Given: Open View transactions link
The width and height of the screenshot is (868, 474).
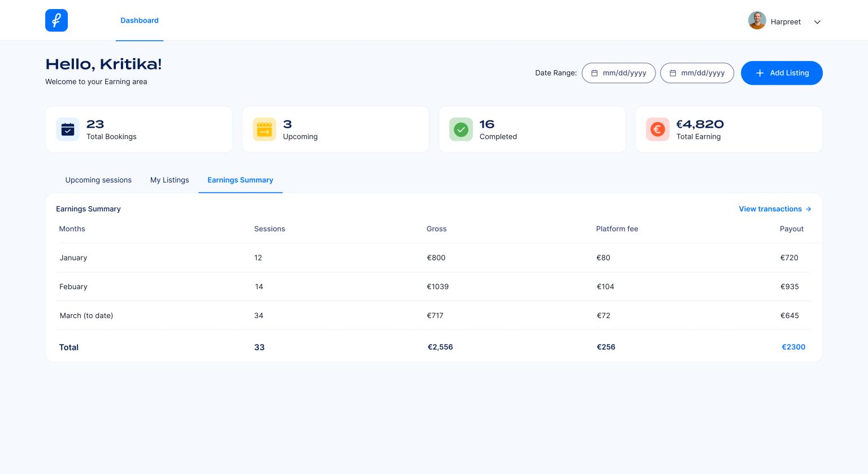Looking at the screenshot, I should (775, 209).
